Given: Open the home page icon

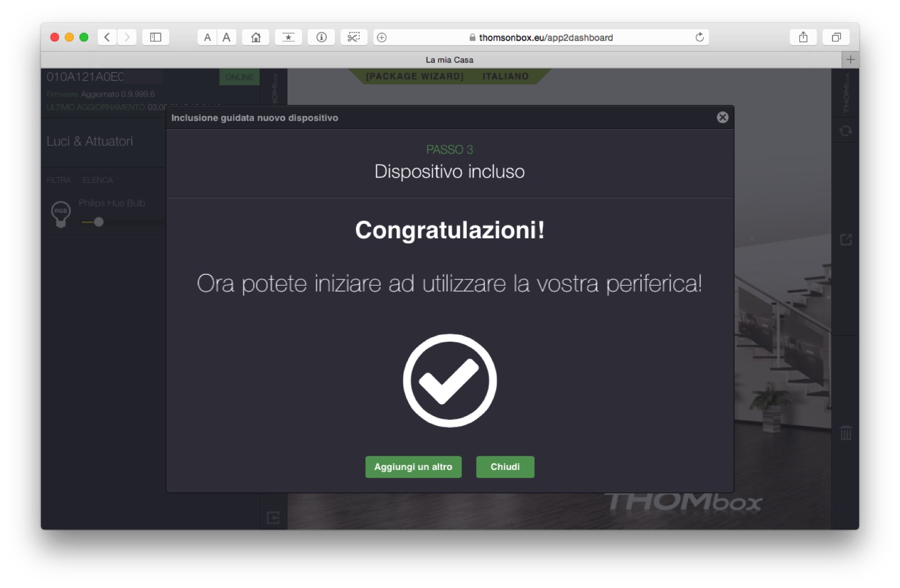Looking at the screenshot, I should coord(256,37).
